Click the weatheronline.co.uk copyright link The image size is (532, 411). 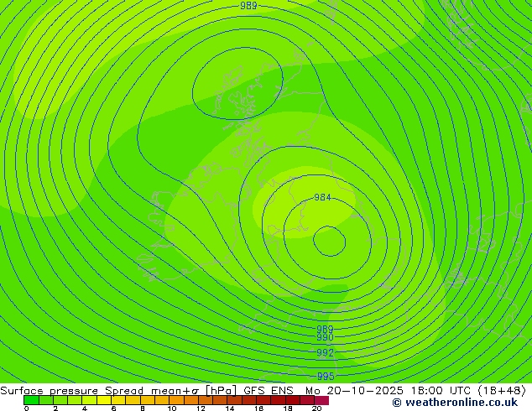(x=455, y=403)
